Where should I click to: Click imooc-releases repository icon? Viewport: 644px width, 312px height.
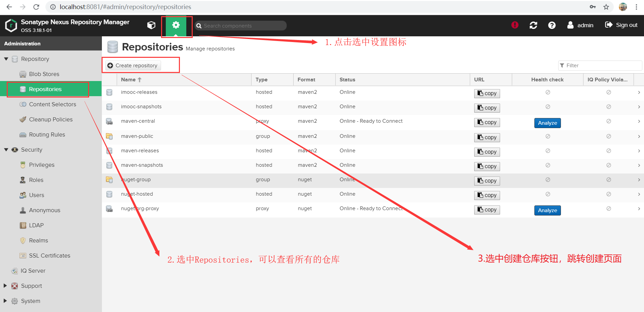(x=109, y=92)
